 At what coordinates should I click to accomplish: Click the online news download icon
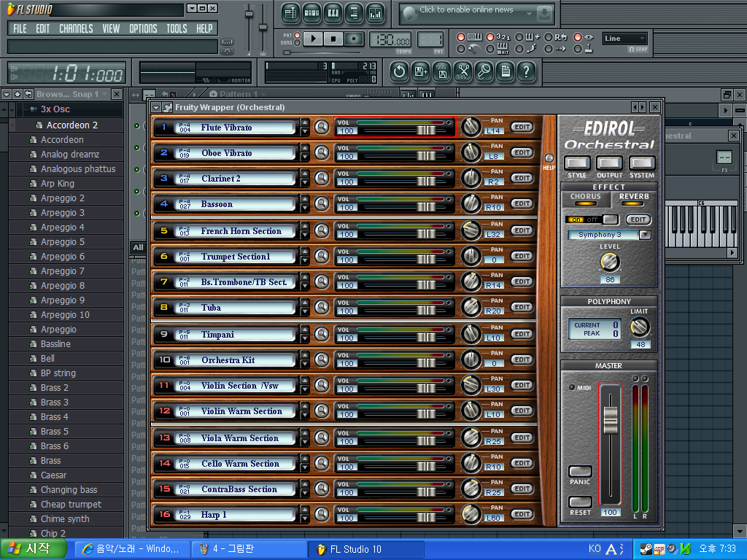544,14
